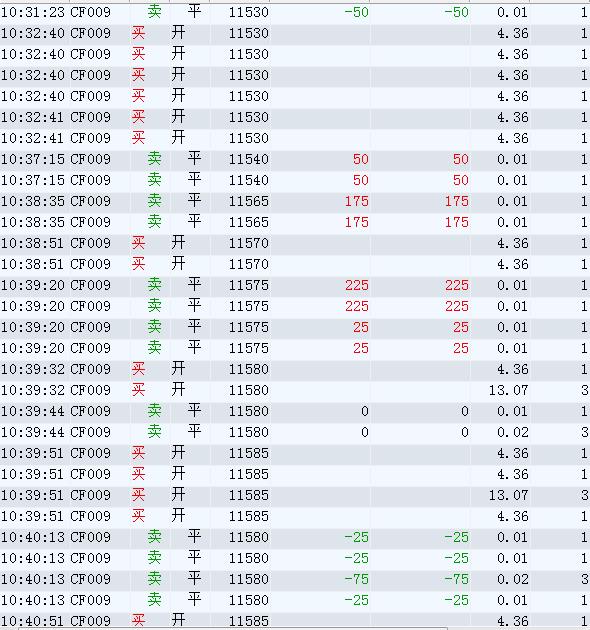Select the first 10:39:20 row with profit 225
The height and width of the screenshot is (630, 590).
point(295,285)
